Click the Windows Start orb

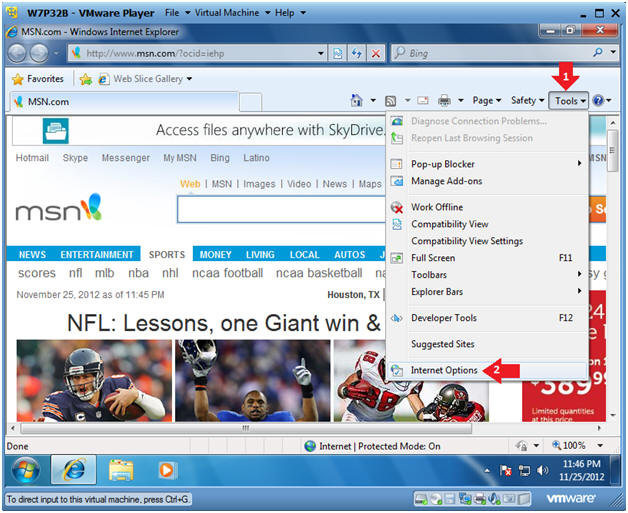pos(26,470)
